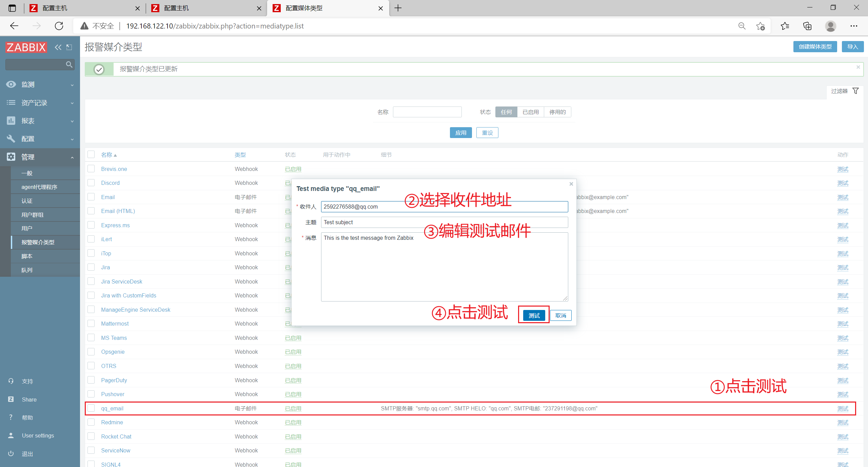Open 报警媒介类型 media types submenu
This screenshot has width=868, height=467.
(x=45, y=242)
